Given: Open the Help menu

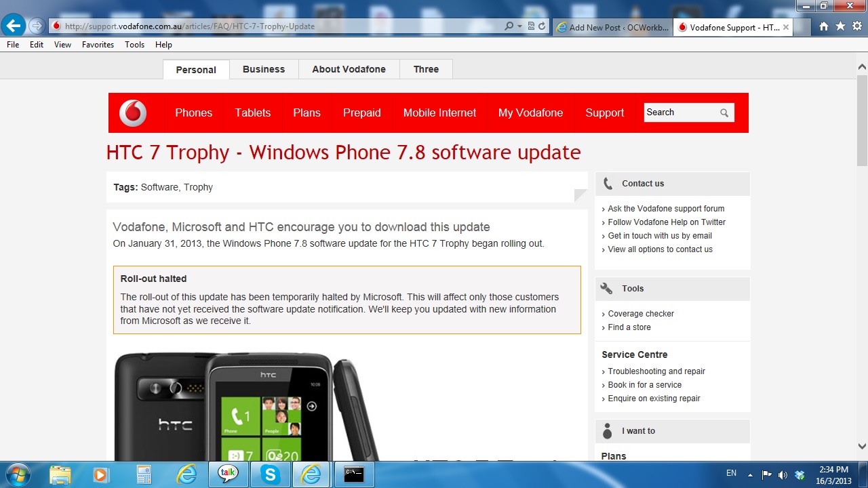Looking at the screenshot, I should point(163,45).
